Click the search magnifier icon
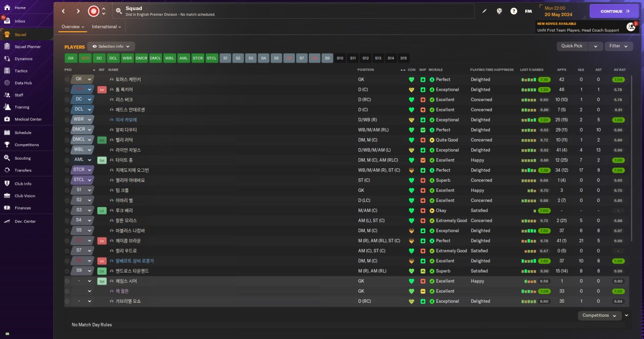644x339 pixels. click(x=118, y=11)
